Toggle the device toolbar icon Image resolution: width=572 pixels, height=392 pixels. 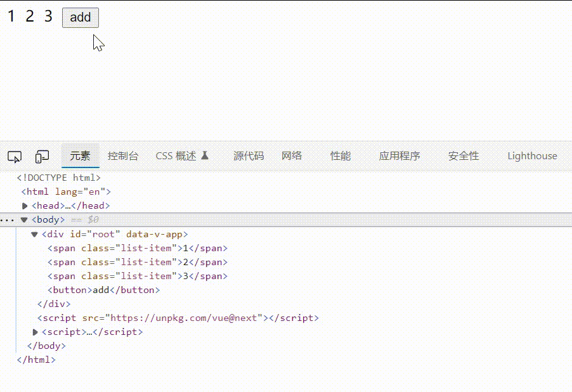[x=42, y=155]
